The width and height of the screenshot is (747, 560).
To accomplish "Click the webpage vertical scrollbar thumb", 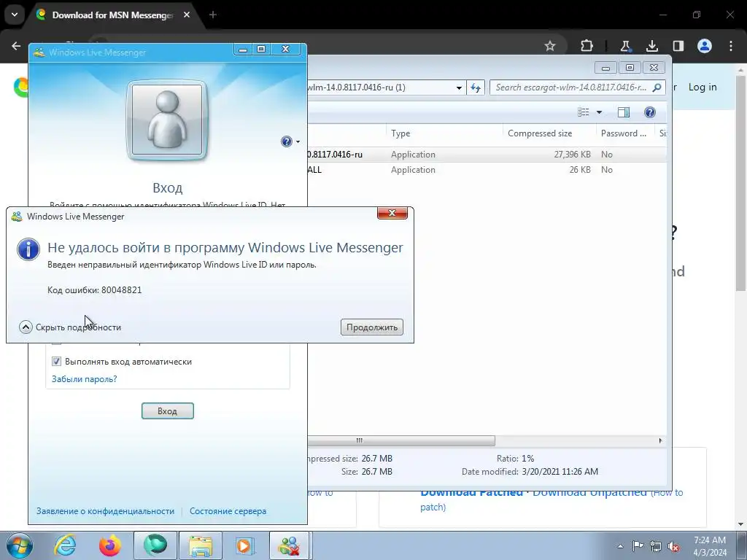I will [741, 182].
